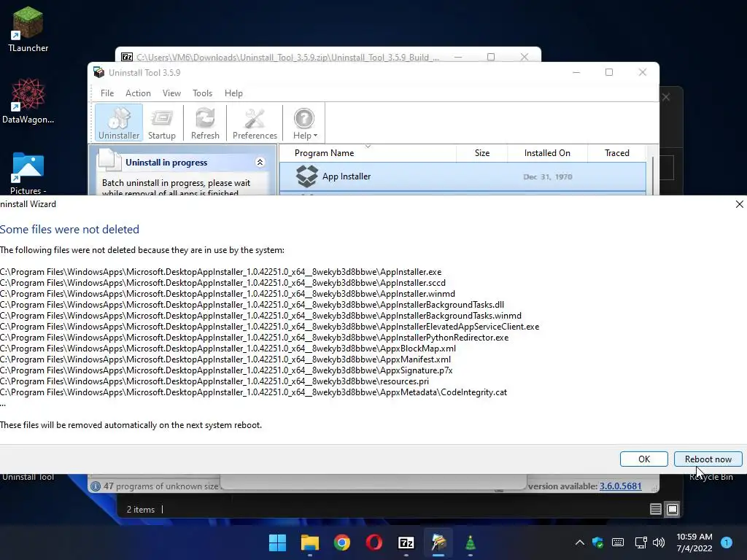This screenshot has height=560, width=747.
Task: Open the Startup toolbar section
Action: pyautogui.click(x=161, y=122)
